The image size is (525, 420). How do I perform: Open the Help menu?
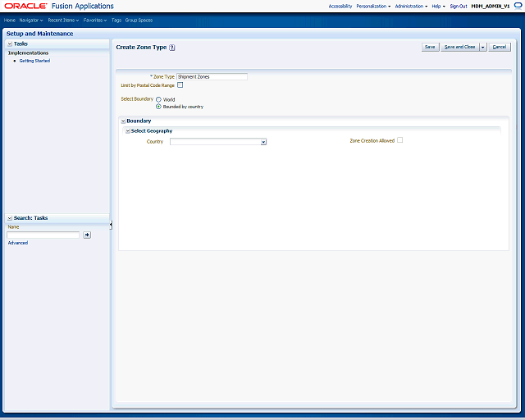(438, 6)
